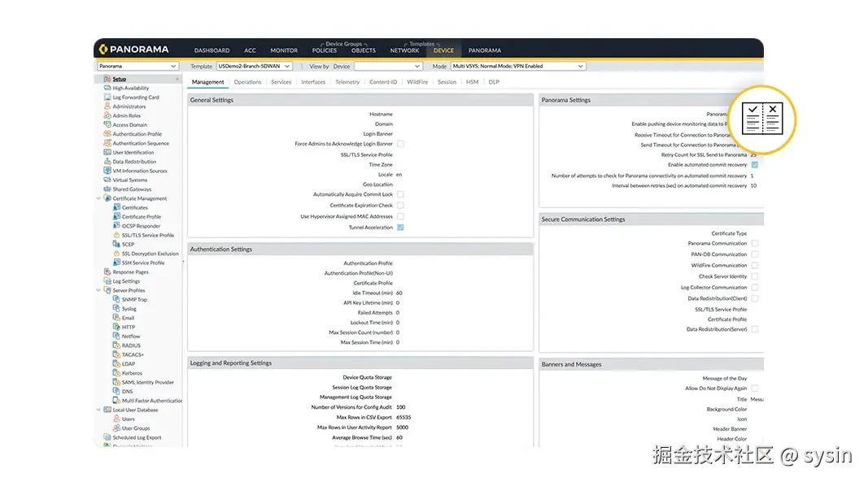Uncheck the Tunnel Acceleration checkbox
Viewport: 868px width, 482px height.
pos(400,228)
